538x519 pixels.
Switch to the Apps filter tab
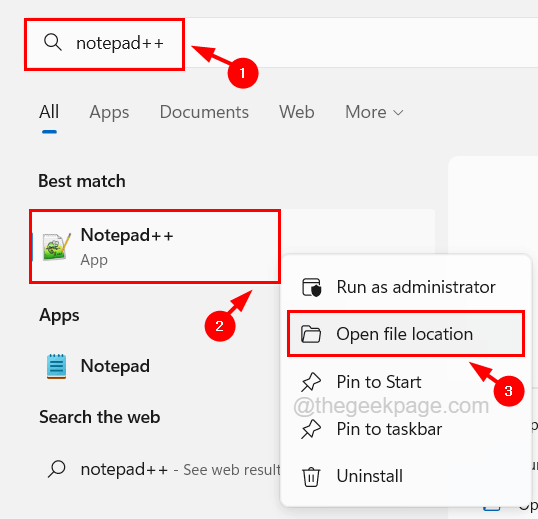click(109, 112)
